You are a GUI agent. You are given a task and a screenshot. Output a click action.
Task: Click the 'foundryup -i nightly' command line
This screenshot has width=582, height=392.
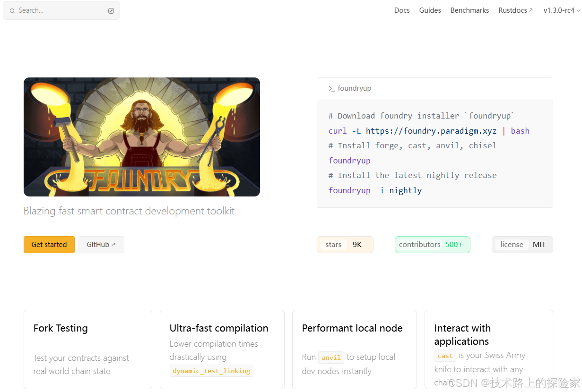pyautogui.click(x=375, y=190)
